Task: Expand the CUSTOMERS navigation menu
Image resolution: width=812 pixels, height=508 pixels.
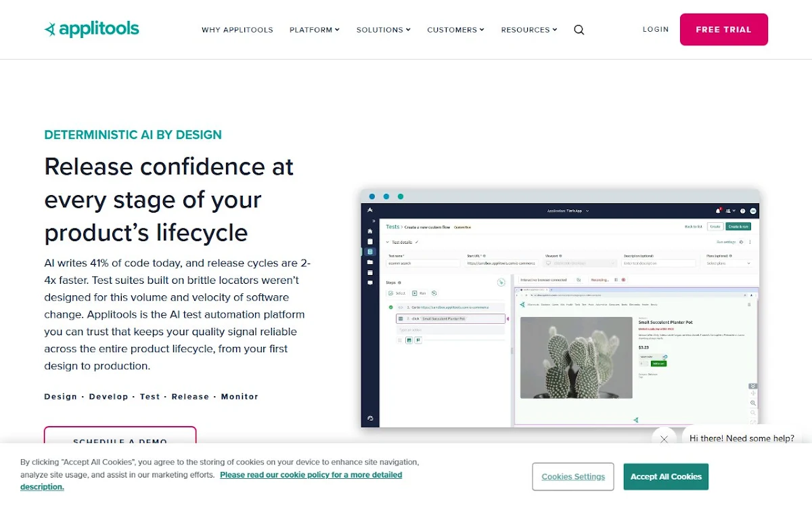Action: [455, 30]
